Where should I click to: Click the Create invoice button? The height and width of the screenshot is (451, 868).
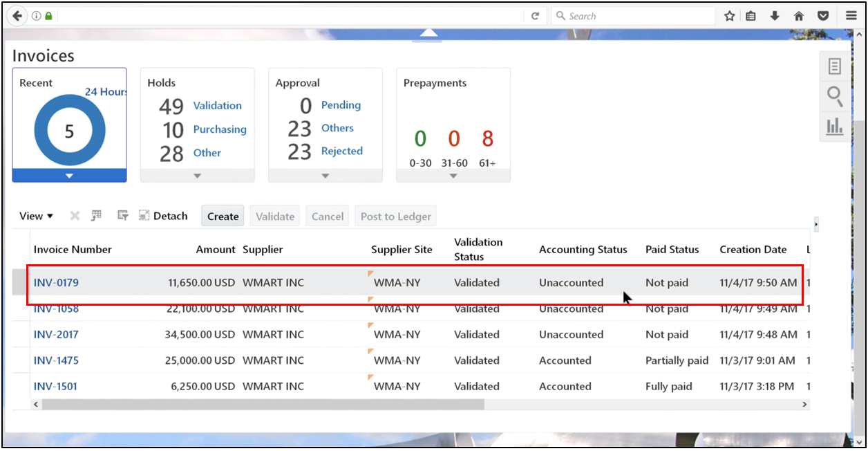tap(222, 215)
